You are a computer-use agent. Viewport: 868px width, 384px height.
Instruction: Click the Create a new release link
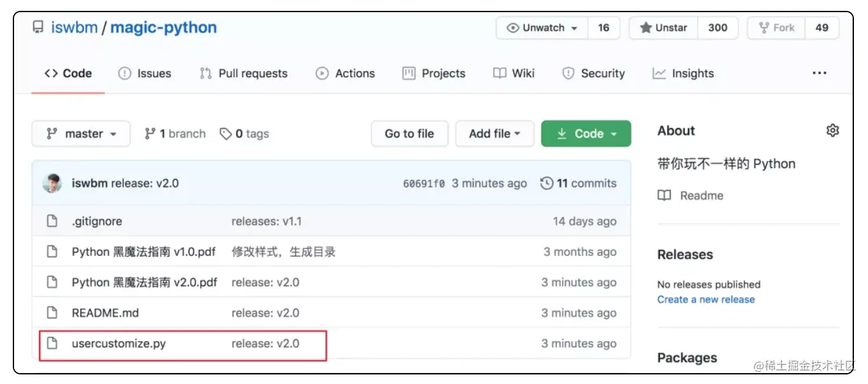[x=705, y=300]
